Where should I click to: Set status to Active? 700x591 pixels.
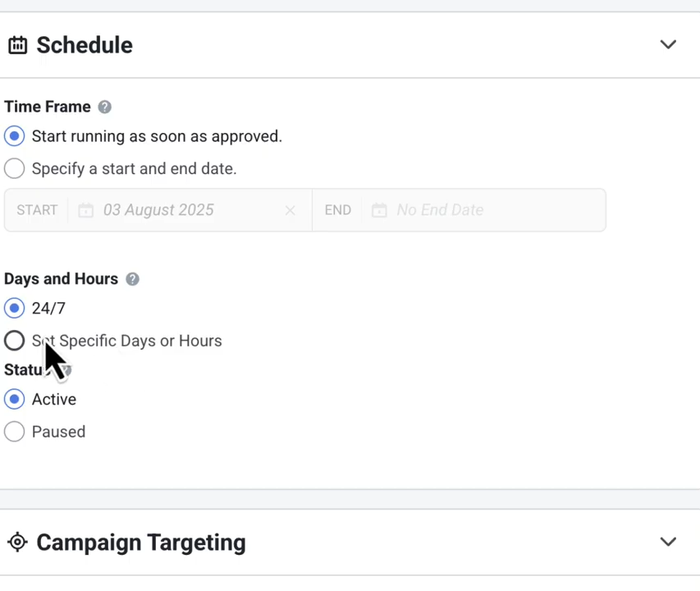tap(14, 400)
